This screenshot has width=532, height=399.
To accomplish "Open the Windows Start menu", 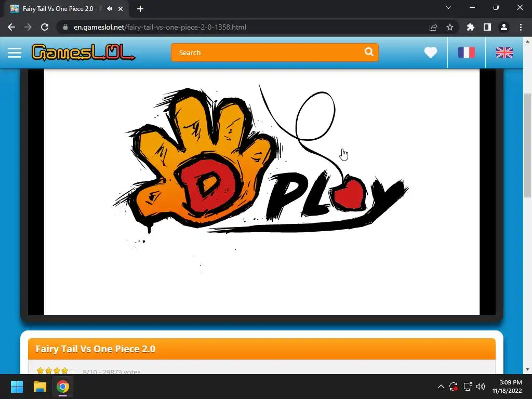I will point(17,387).
